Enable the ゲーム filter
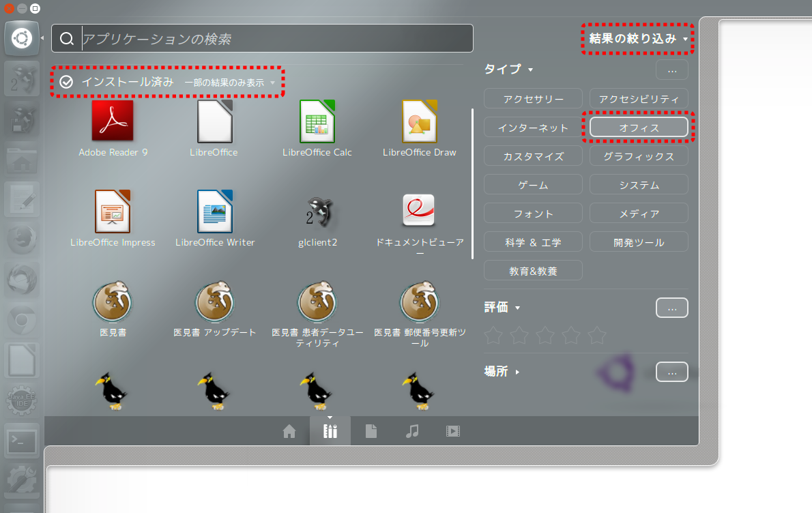 point(533,185)
